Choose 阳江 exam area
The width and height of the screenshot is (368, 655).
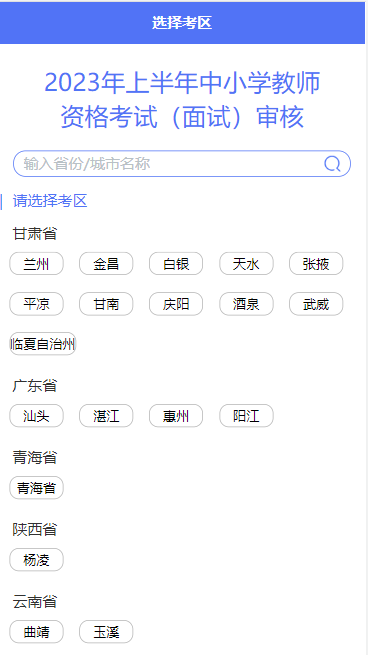pos(246,416)
